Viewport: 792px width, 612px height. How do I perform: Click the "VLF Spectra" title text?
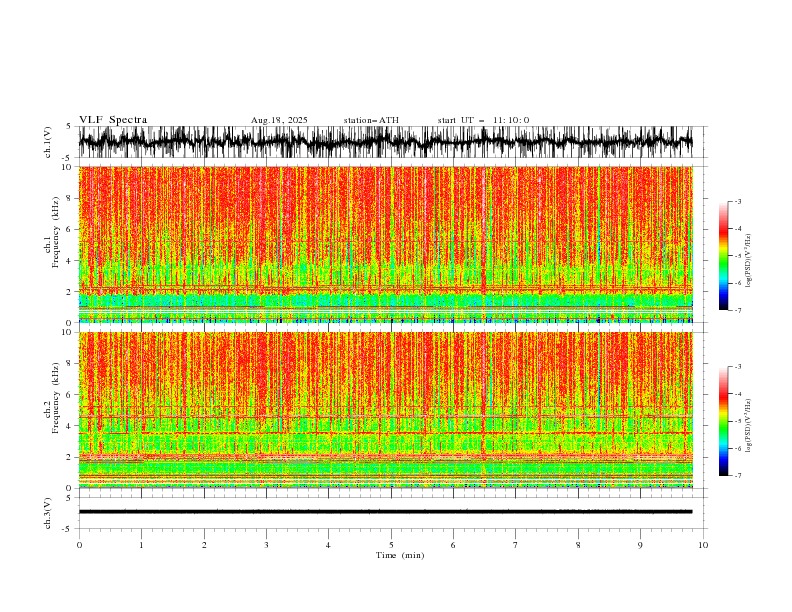[x=113, y=120]
